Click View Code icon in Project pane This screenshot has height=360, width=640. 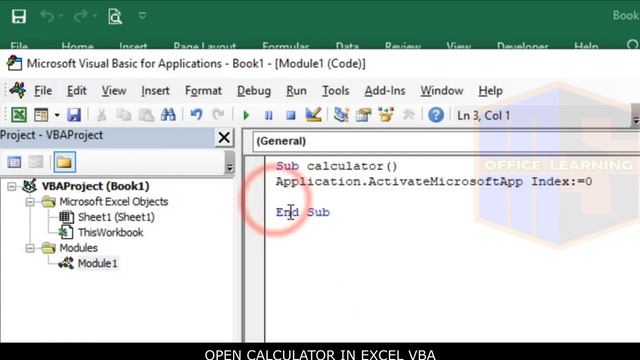pyautogui.click(x=14, y=162)
